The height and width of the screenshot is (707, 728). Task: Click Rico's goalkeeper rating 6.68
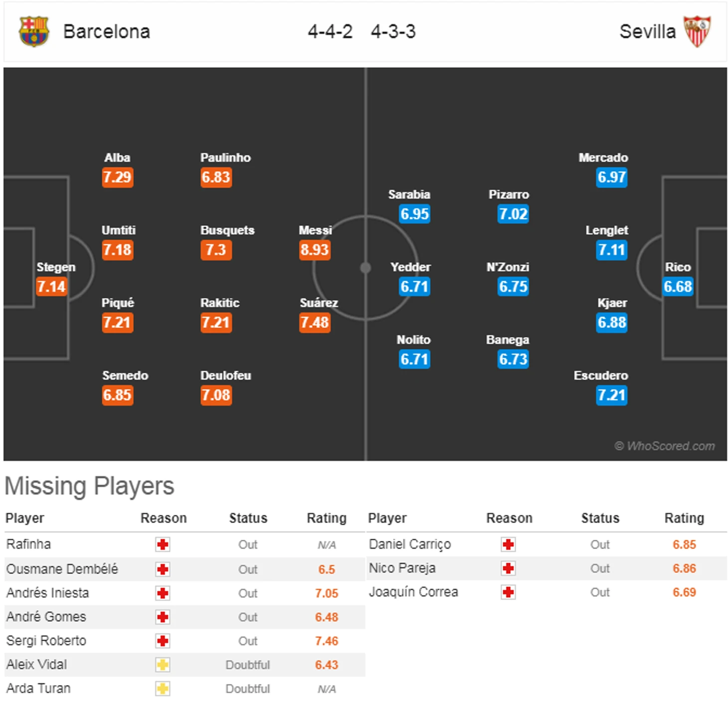[678, 286]
